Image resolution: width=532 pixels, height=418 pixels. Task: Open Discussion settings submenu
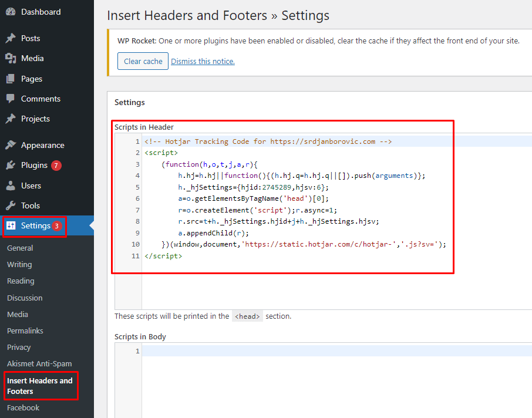click(x=25, y=298)
